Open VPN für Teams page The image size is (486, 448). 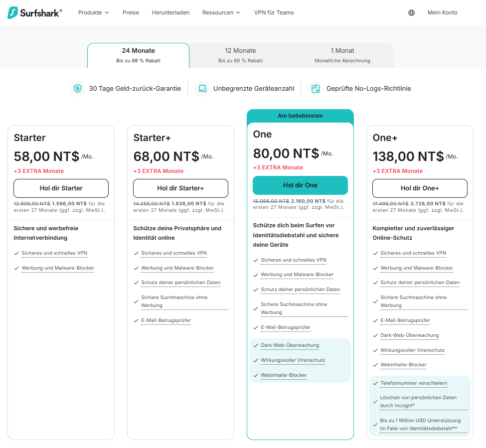(274, 12)
